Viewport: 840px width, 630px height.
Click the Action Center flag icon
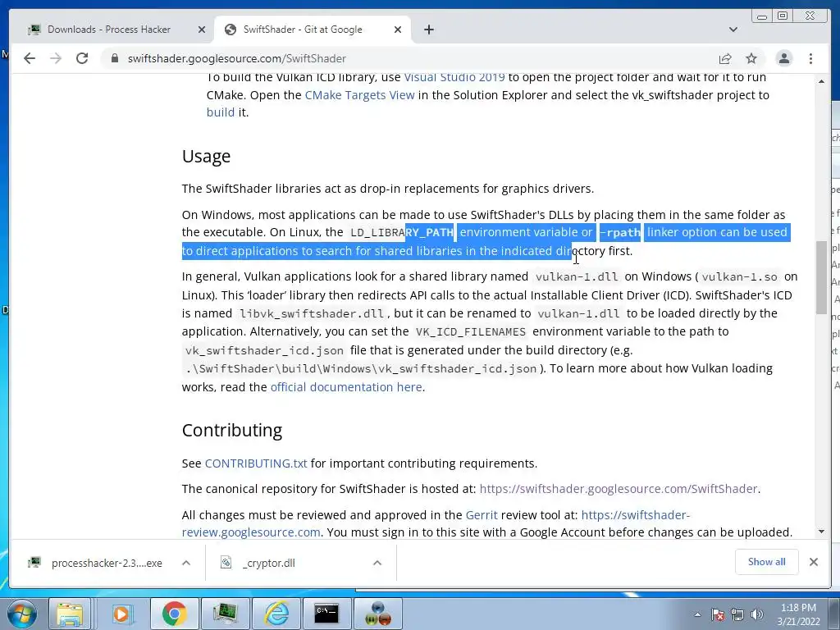(x=718, y=614)
